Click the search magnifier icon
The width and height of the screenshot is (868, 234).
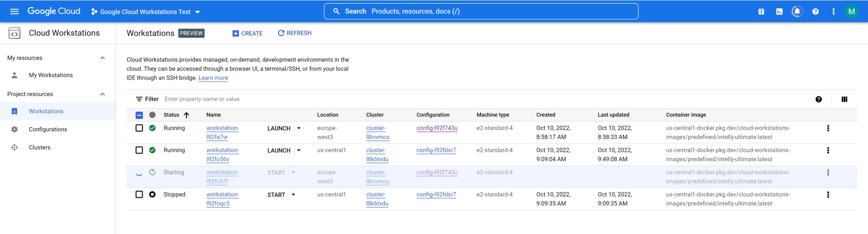[336, 11]
